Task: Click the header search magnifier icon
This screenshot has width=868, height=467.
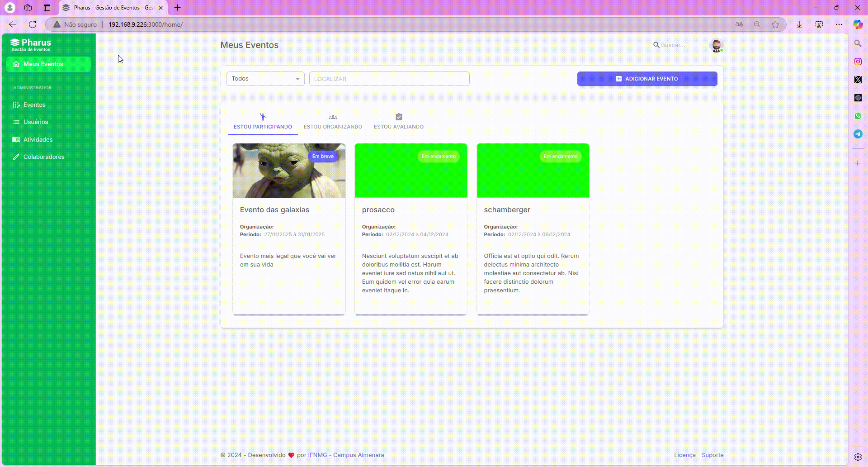Action: click(656, 45)
